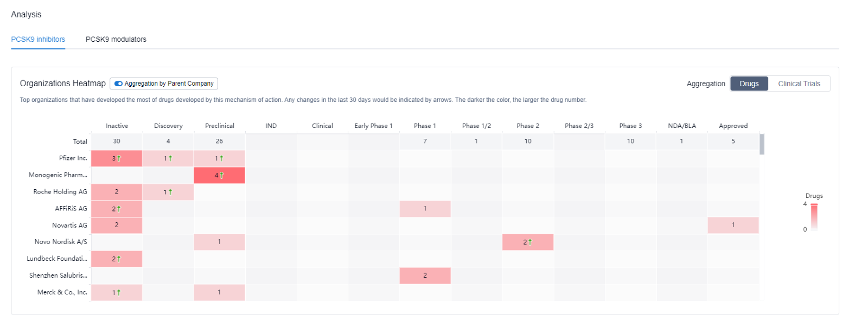The image size is (868, 321).
Task: Select the PCSK9 inhibitors tab
Action: click(38, 40)
